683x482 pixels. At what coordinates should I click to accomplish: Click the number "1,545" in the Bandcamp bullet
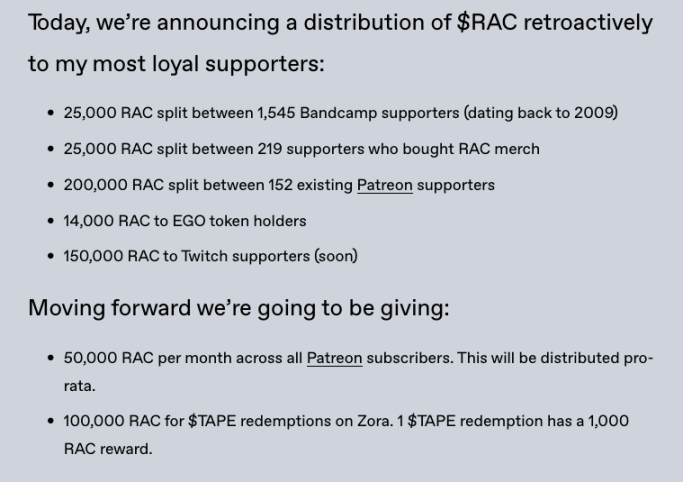274,113
